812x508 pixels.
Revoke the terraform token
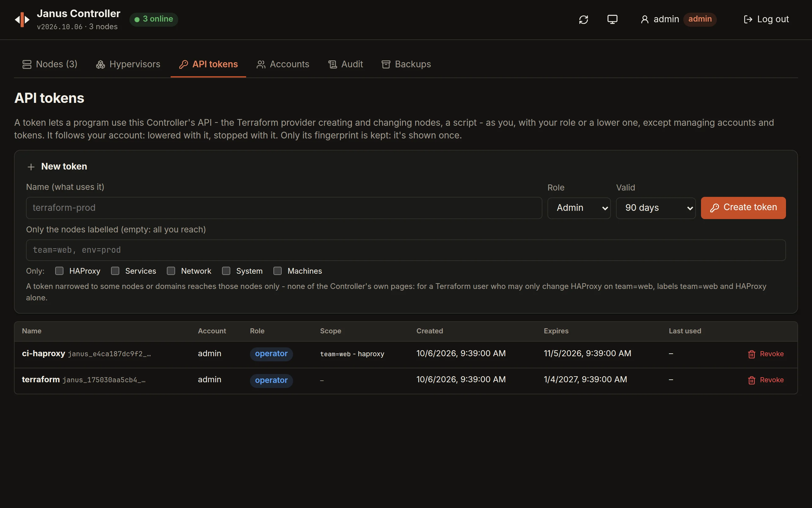point(766,380)
